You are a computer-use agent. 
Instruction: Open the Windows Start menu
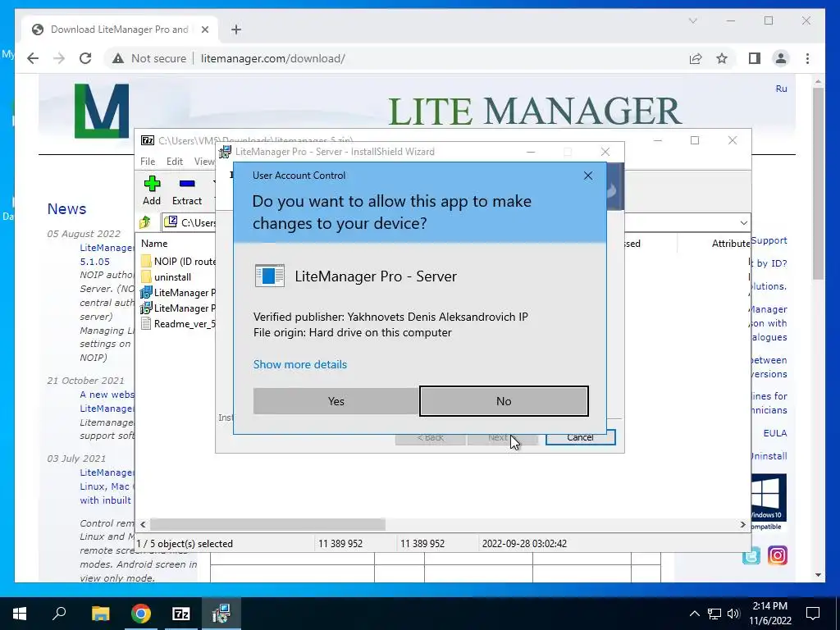click(x=20, y=614)
